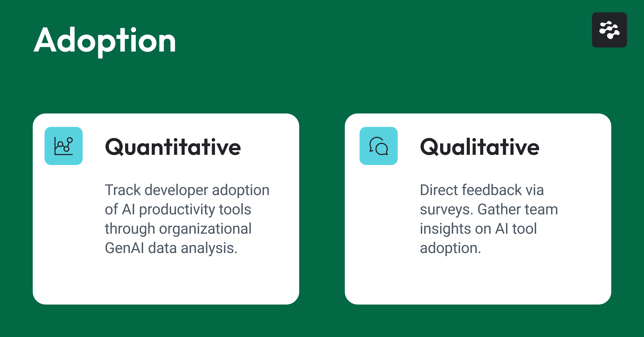
Task: Click the 'surveys. Gather team' text line
Action: (489, 209)
